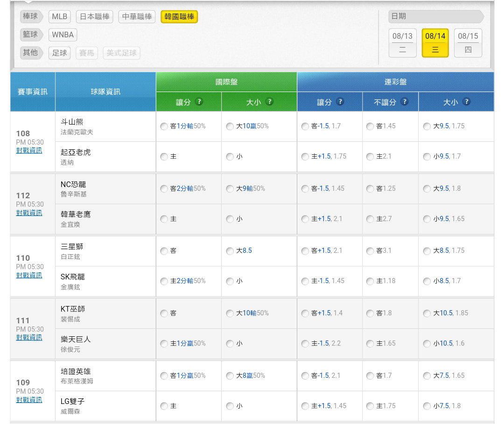Switch to 中華職棒 league tab
The image size is (504, 424).
[137, 17]
